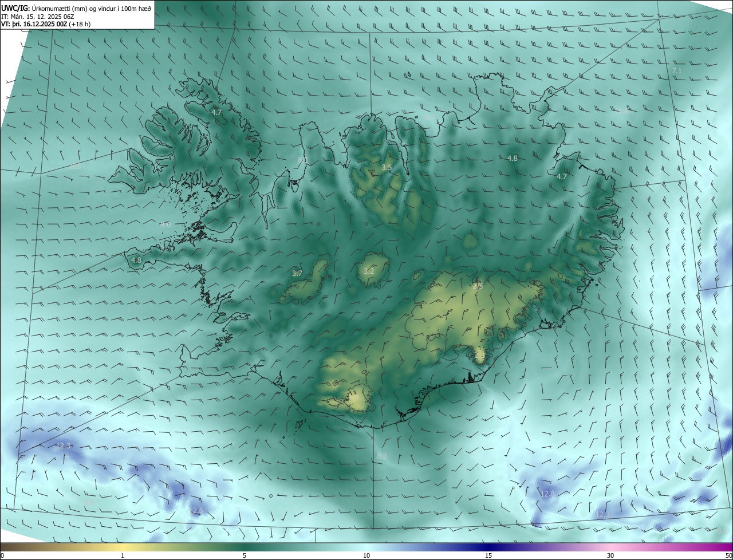Click the color scale tick labeled 30

click(x=610, y=555)
